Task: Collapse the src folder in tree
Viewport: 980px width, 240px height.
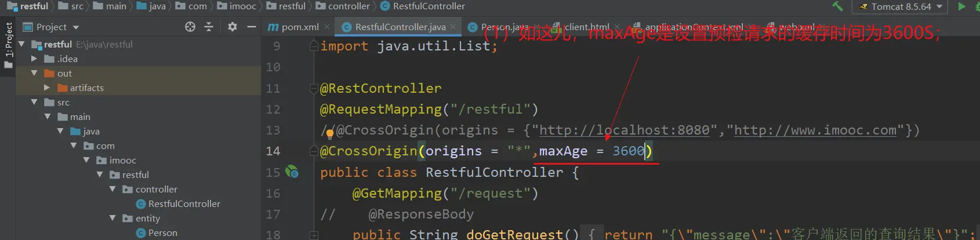Action: [34, 102]
